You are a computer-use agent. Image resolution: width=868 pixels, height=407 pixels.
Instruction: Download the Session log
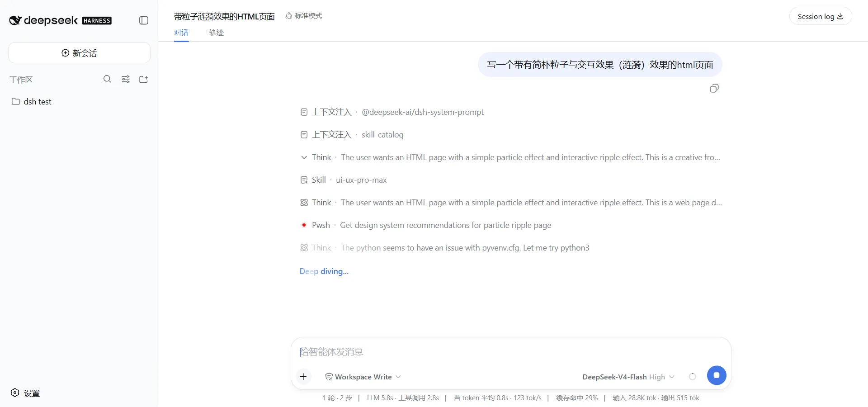(x=821, y=16)
